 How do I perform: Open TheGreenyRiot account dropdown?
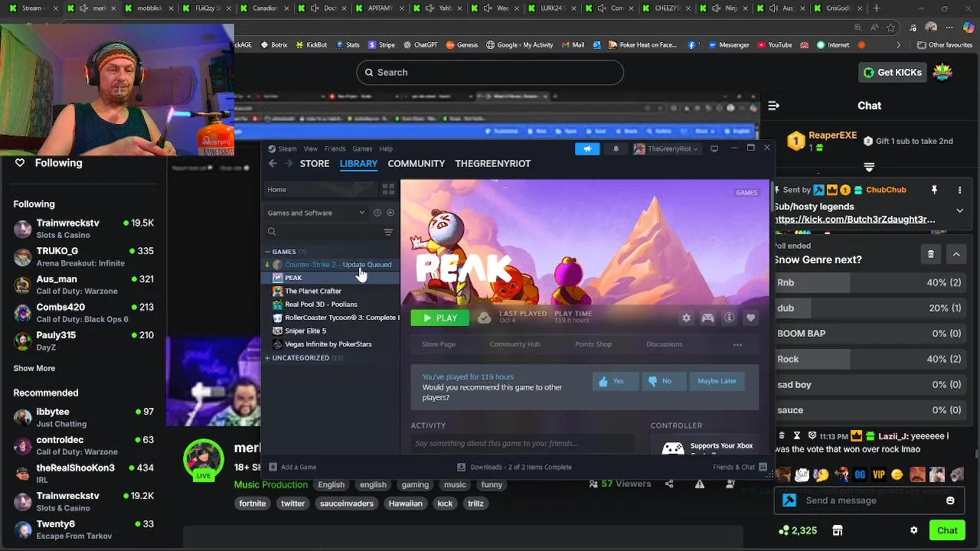(666, 148)
